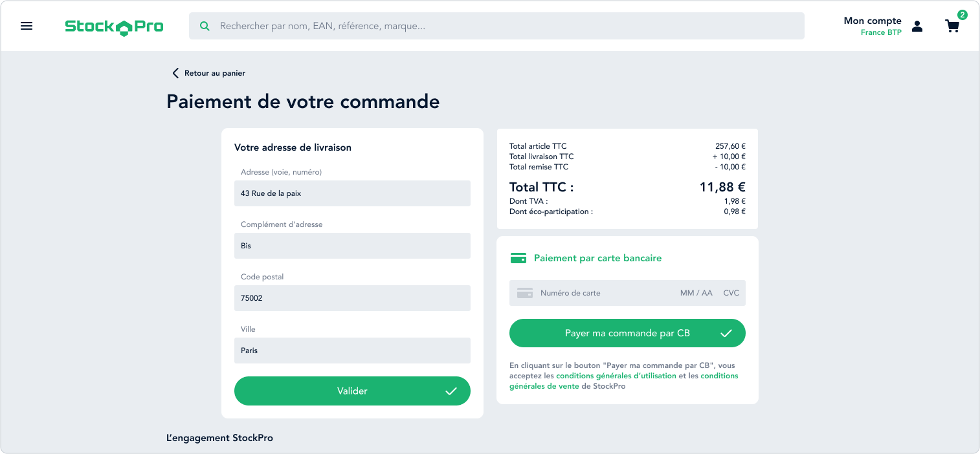Open the hamburger menu

pyautogui.click(x=27, y=26)
